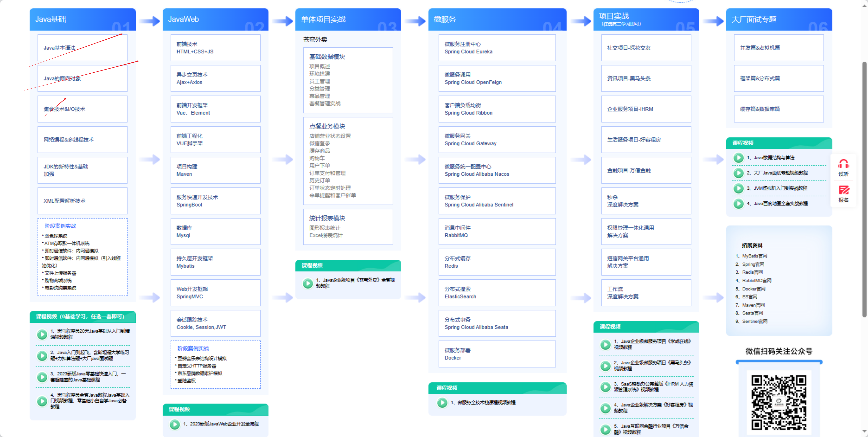This screenshot has width=868, height=437.
Task: Click the 统计报表模块 box
Action: tap(348, 227)
